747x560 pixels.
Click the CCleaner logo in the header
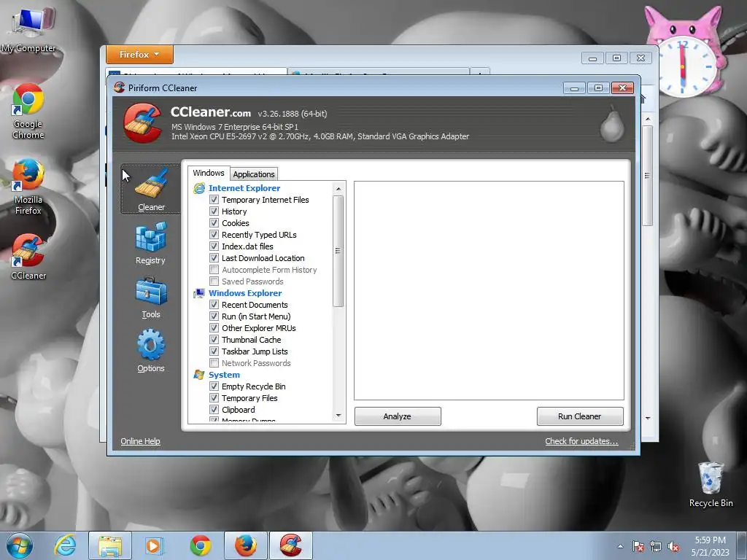pyautogui.click(x=142, y=122)
